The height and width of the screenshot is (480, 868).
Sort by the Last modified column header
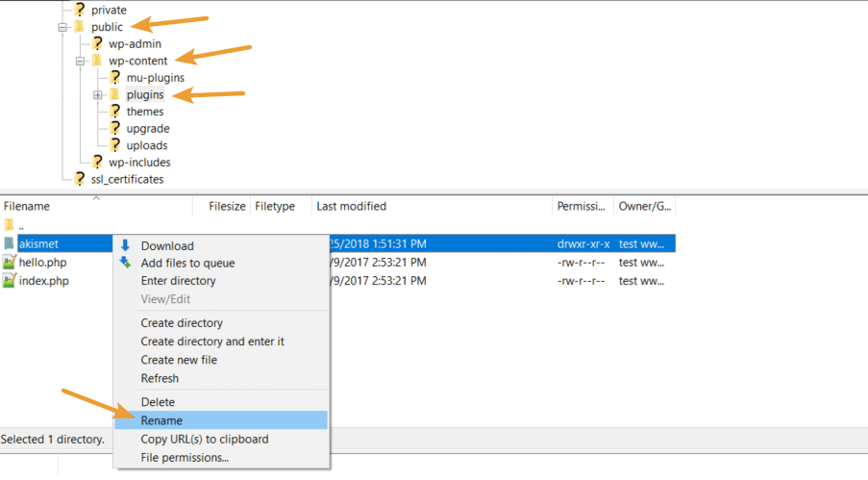(351, 206)
